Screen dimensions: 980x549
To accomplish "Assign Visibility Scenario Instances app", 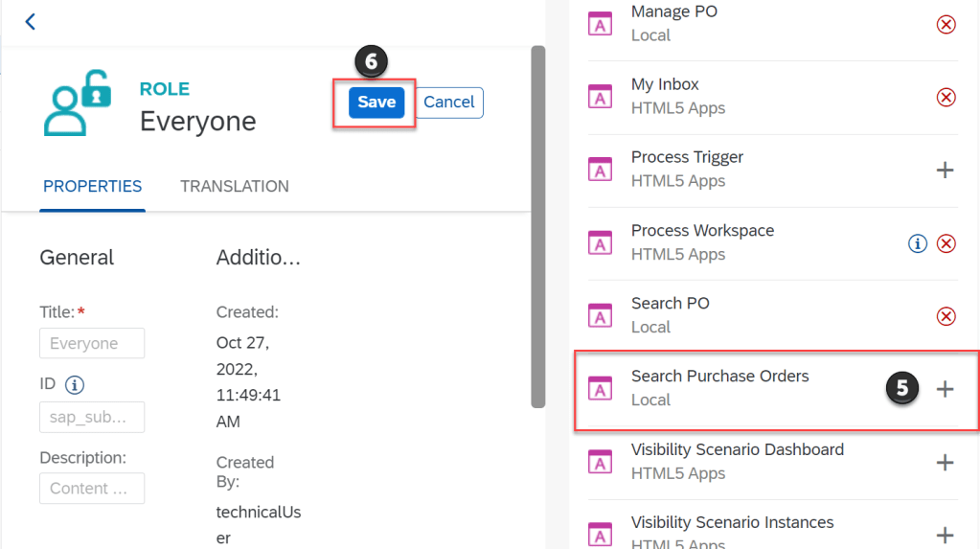I will (x=945, y=535).
